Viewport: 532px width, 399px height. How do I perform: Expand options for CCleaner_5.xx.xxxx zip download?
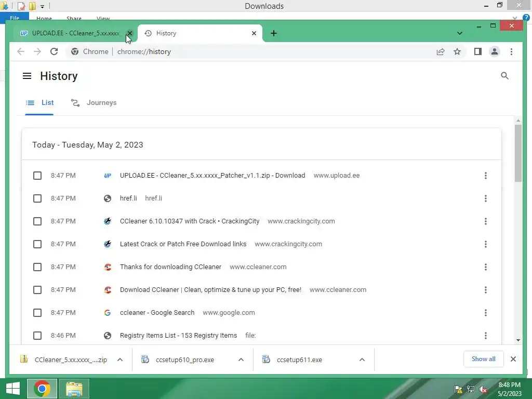120,360
